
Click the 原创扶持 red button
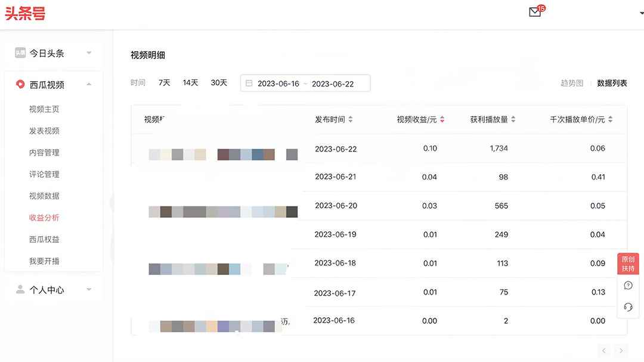pos(628,264)
